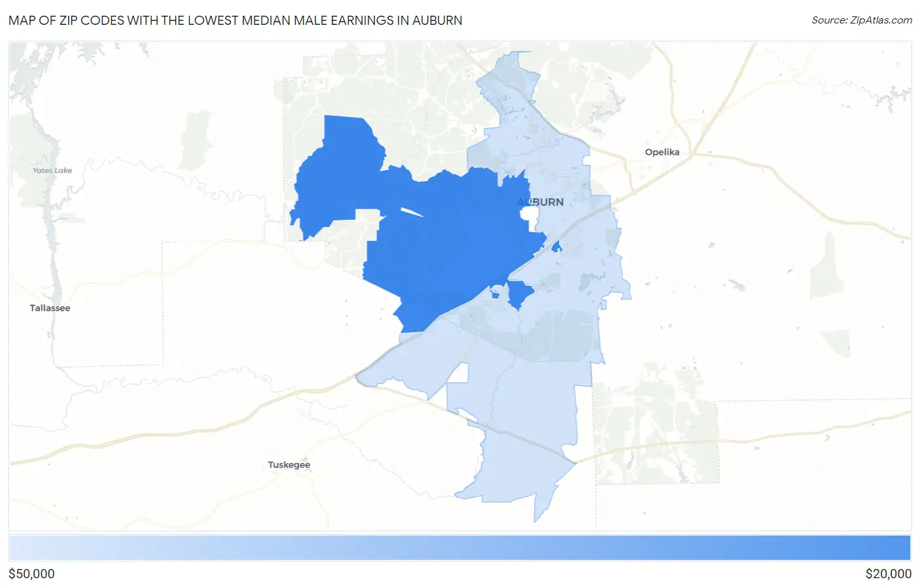Click the earnings gradient legend bar
This screenshot has height=588, width=920.
coord(459,548)
